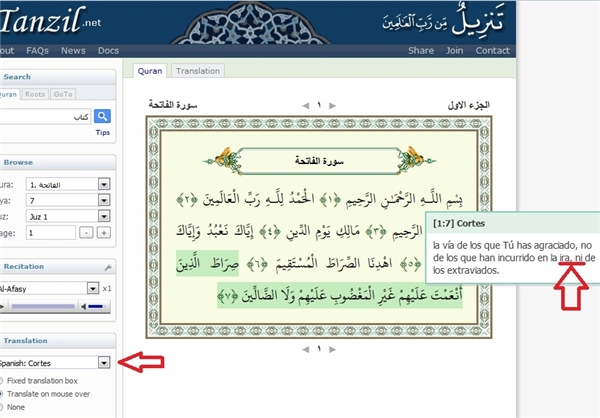The height and width of the screenshot is (418, 600).
Task: Click verse 1 end marker
Action: click(331, 199)
